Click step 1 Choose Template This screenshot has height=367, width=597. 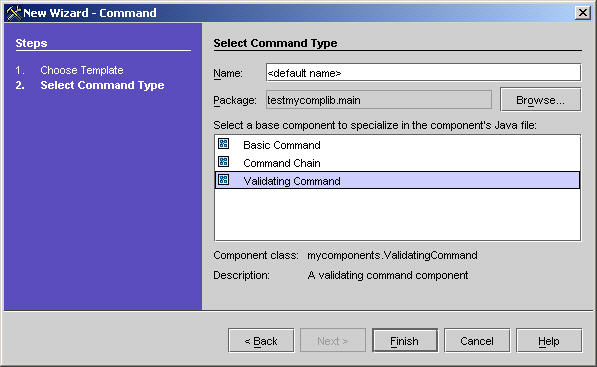[x=82, y=70]
